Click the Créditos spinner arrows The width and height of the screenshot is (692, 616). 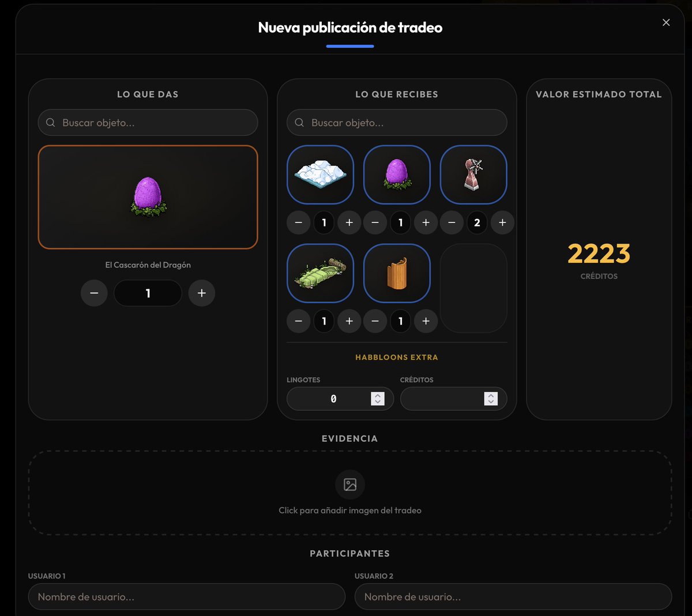tap(491, 399)
